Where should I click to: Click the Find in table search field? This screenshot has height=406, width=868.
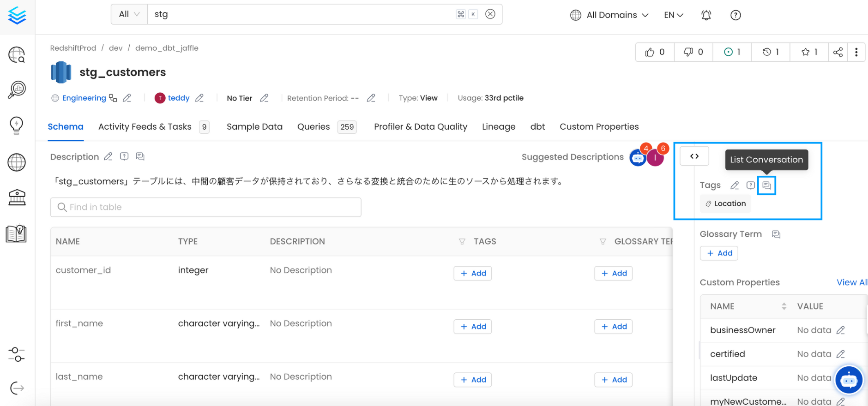pyautogui.click(x=205, y=207)
